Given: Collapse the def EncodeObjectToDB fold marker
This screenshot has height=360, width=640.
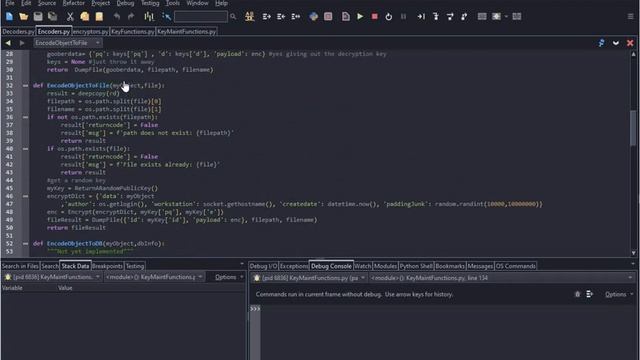Looking at the screenshot, I should click(x=25, y=243).
